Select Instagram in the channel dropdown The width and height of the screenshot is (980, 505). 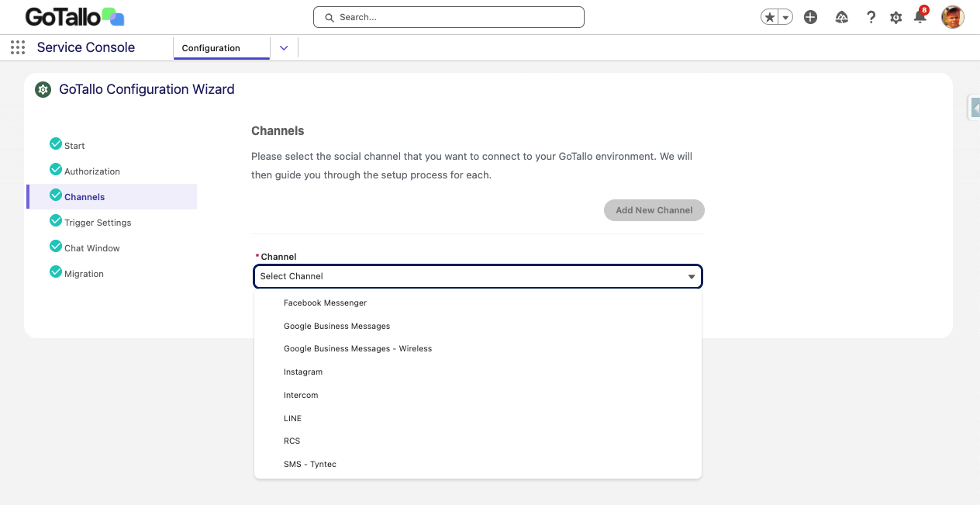(x=303, y=372)
